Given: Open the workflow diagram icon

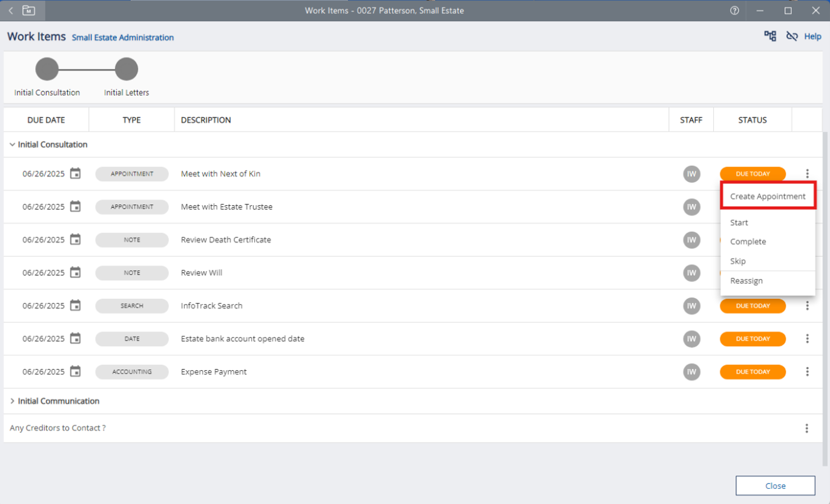Looking at the screenshot, I should pos(770,36).
